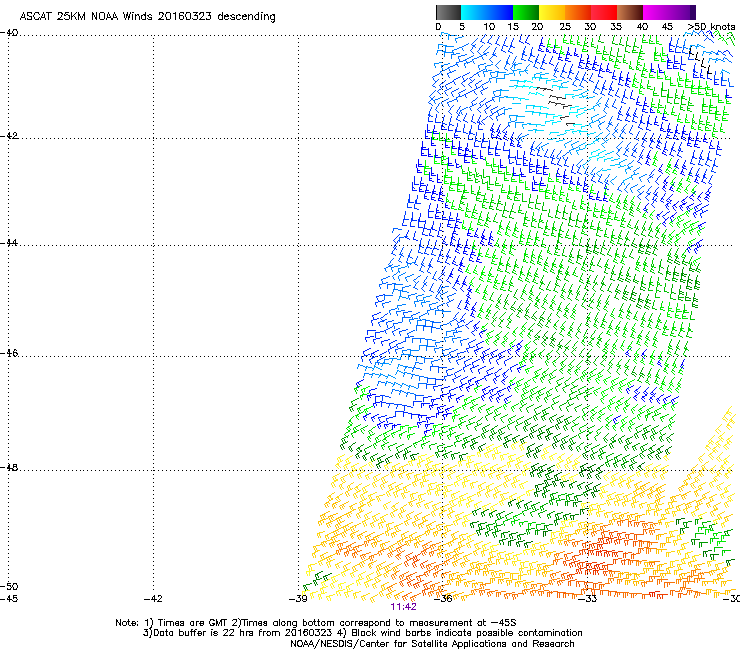Select the red 30-35 knots color segment
The width and height of the screenshot is (740, 650).
(604, 12)
